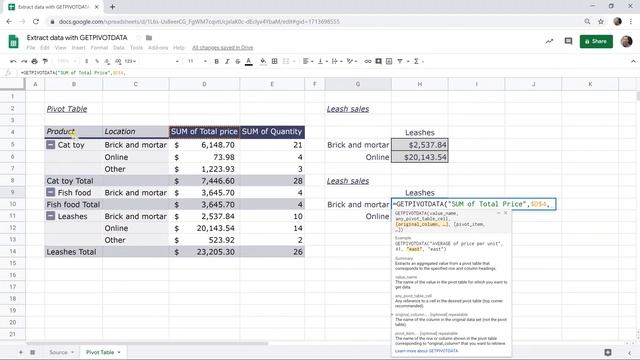Open the activity trend icon
Screen dimensions: 640x360
click(549, 41)
